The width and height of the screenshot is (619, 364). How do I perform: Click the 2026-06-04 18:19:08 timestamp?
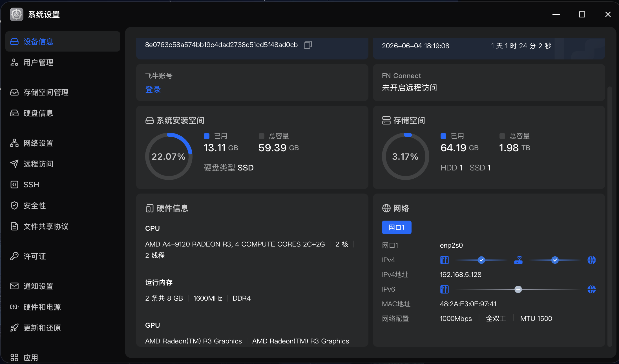[x=415, y=46]
